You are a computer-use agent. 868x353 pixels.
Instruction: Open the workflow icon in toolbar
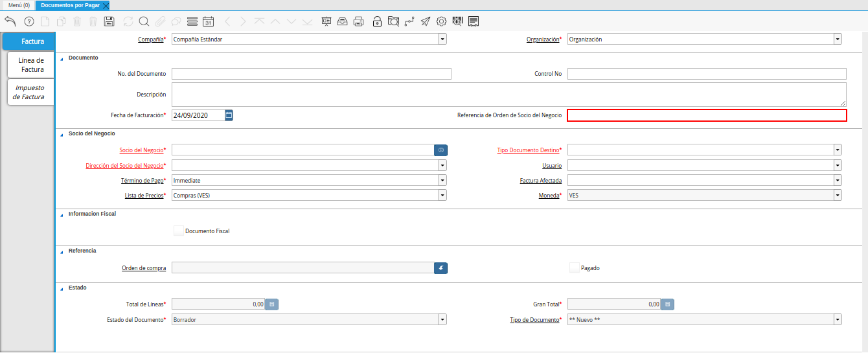pos(409,21)
